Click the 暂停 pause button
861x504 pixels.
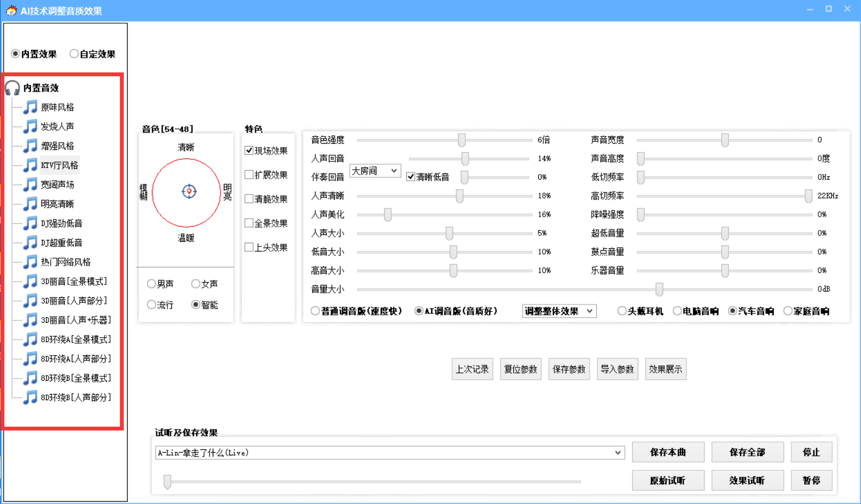pos(811,480)
